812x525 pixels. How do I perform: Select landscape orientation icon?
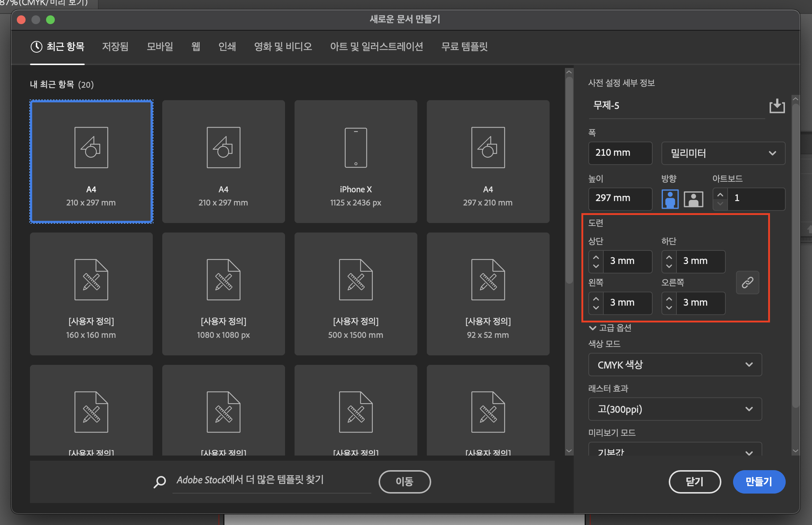(693, 199)
